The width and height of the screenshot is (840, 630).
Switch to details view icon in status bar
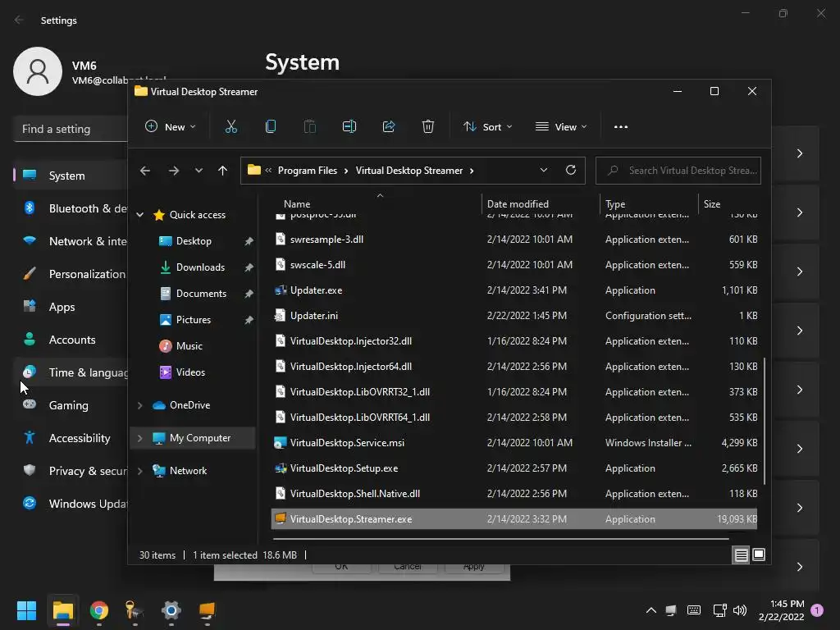[x=741, y=555]
